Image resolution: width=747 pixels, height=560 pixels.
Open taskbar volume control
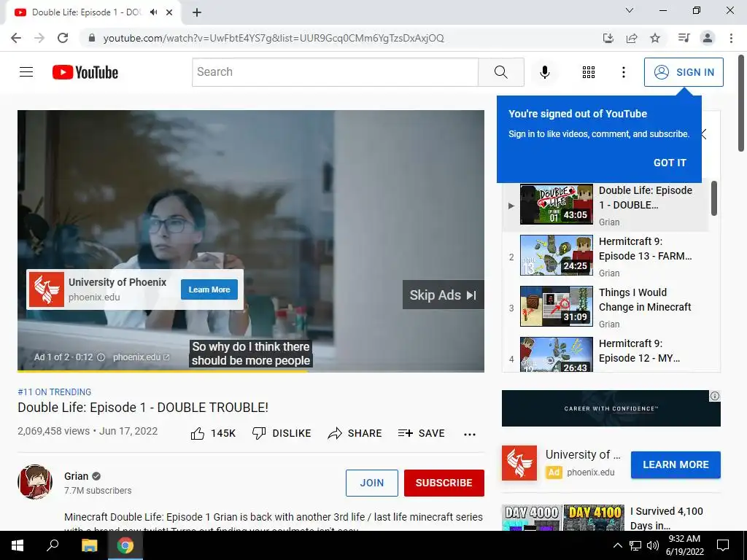pyautogui.click(x=653, y=545)
